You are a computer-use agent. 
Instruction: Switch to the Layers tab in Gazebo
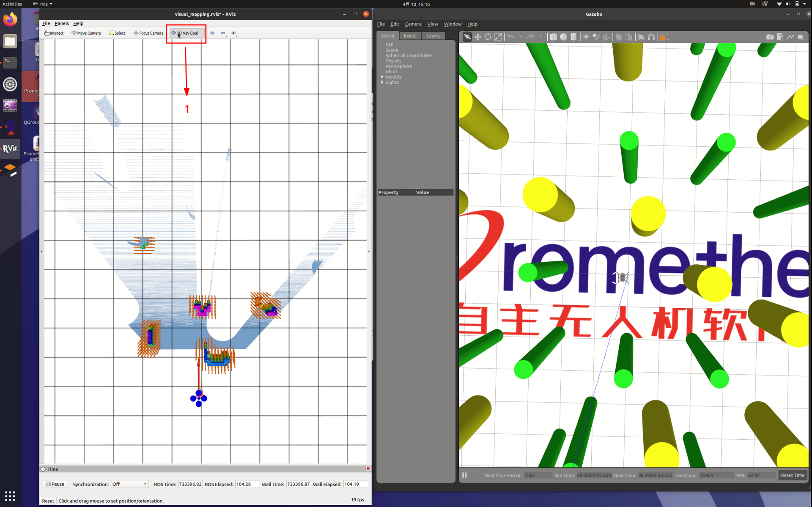tap(433, 36)
